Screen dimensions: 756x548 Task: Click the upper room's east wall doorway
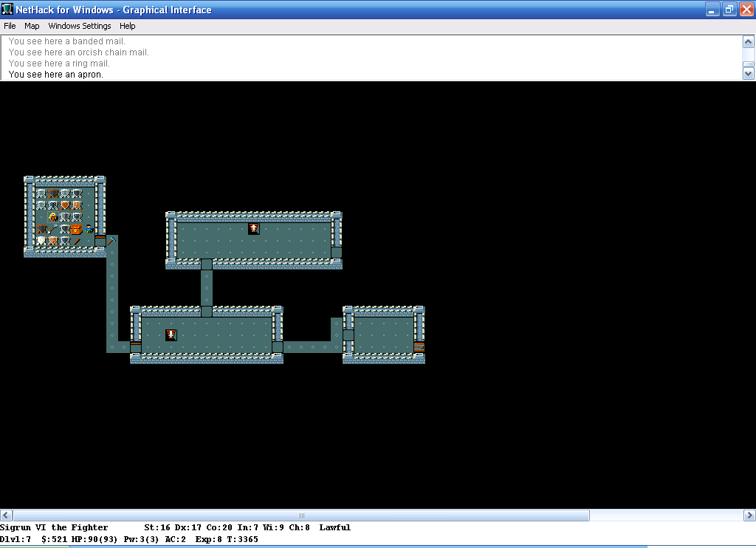point(337,253)
